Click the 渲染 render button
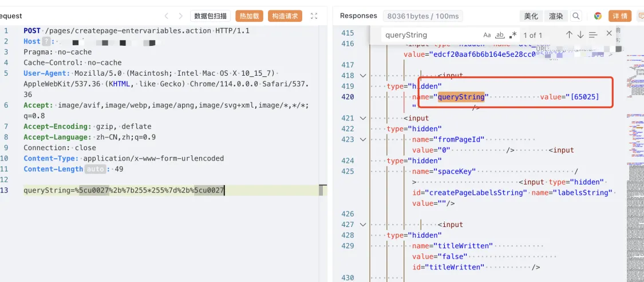The height and width of the screenshot is (282, 644). pos(556,16)
